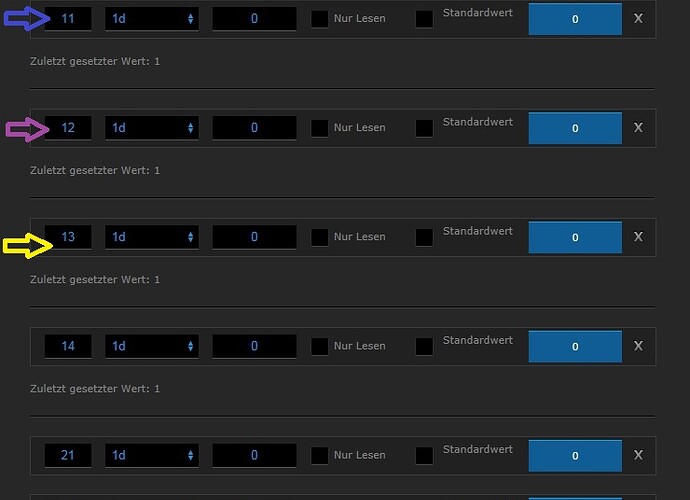
Task: Enable Nur Lesen checkbox for row 11
Action: pos(319,19)
